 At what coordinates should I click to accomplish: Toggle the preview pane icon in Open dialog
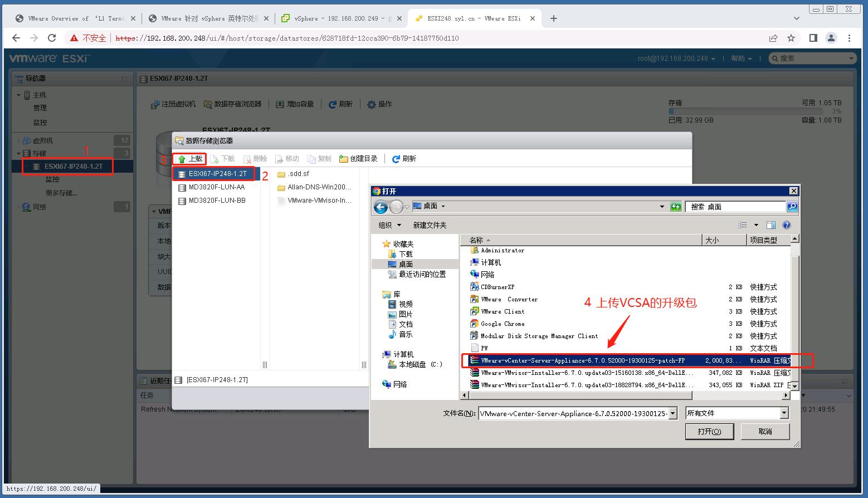coord(771,225)
